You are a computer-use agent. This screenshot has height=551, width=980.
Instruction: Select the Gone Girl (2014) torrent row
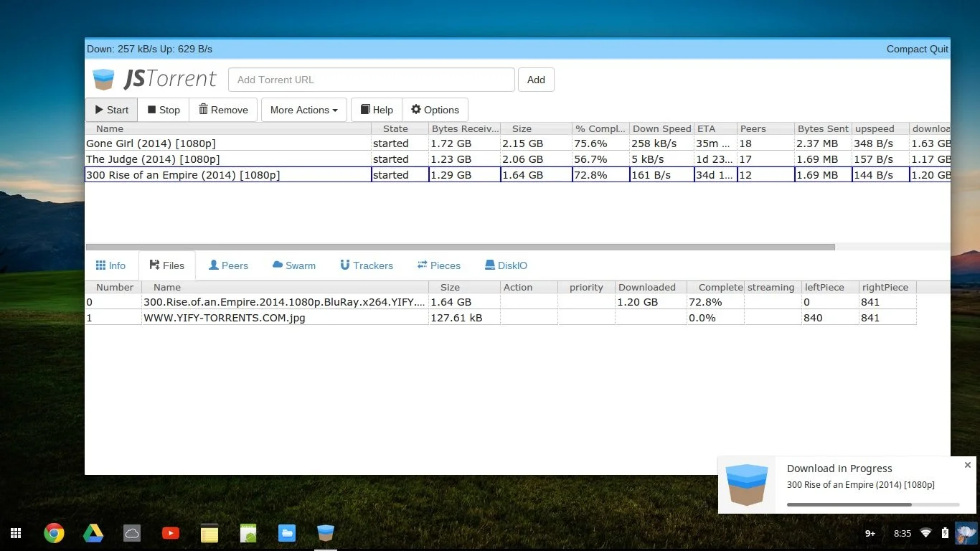[517, 143]
